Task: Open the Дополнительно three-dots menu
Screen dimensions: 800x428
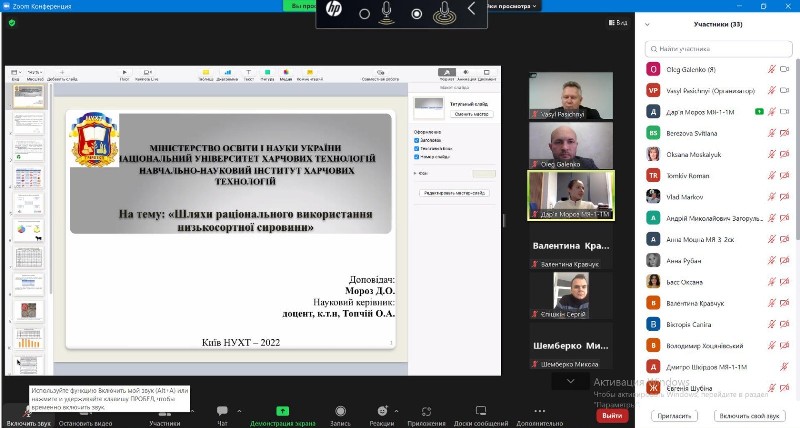Action: (x=540, y=410)
